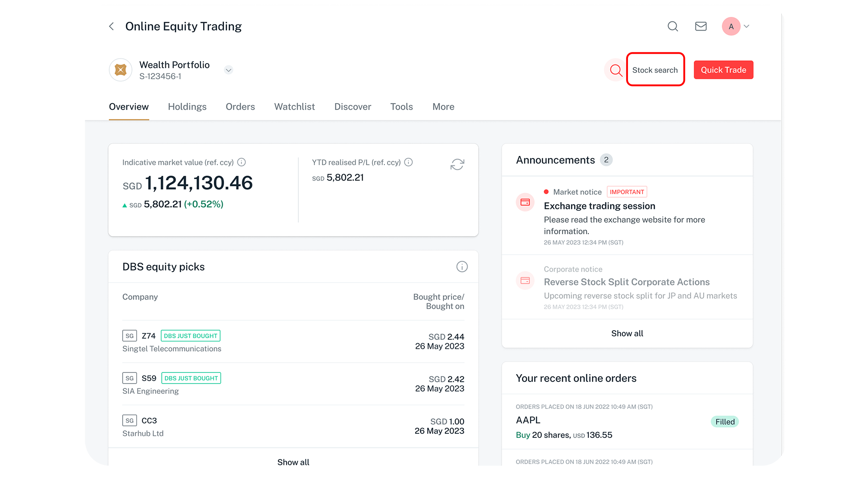This screenshot has height=500, width=868.
Task: Show all DBS equity picks
Action: click(x=293, y=462)
